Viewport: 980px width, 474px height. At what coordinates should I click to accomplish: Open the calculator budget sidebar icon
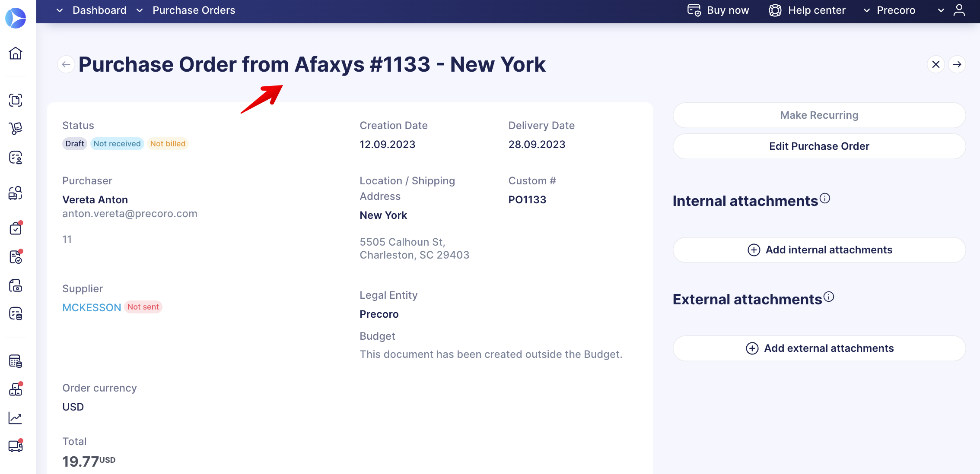click(16, 361)
